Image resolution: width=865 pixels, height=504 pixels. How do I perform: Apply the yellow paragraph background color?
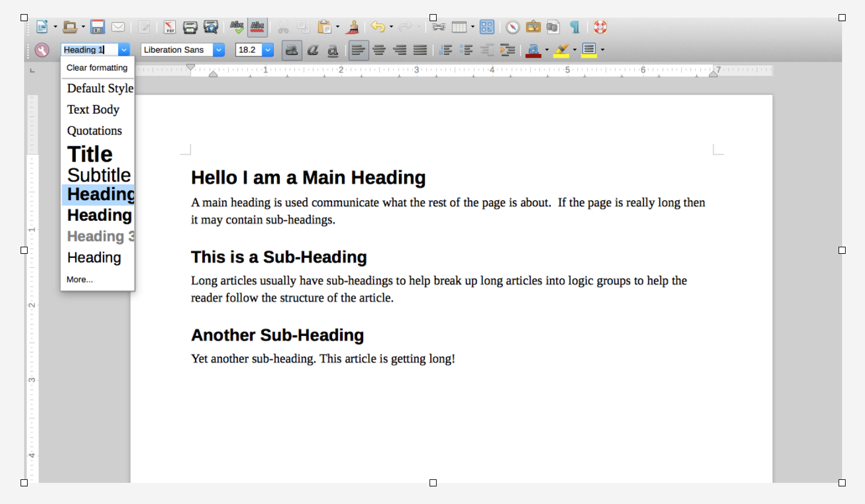(x=589, y=51)
